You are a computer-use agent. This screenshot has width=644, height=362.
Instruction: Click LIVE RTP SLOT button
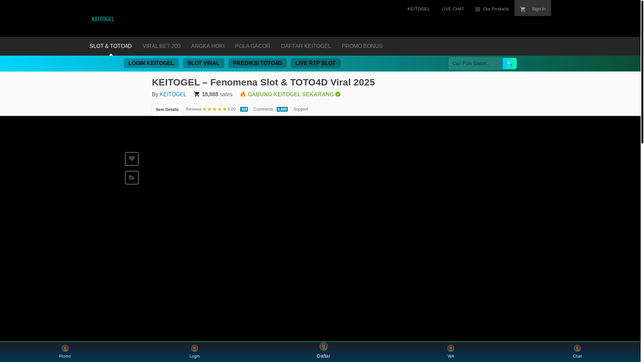[315, 63]
